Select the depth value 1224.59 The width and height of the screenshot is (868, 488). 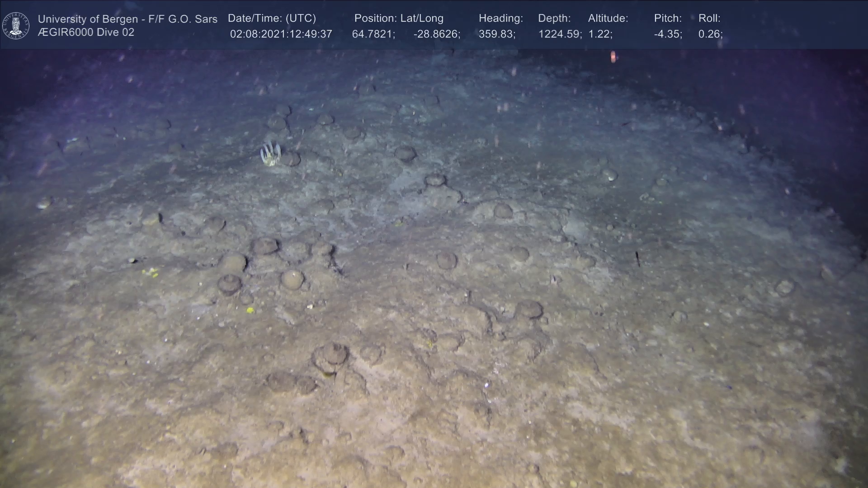[560, 34]
